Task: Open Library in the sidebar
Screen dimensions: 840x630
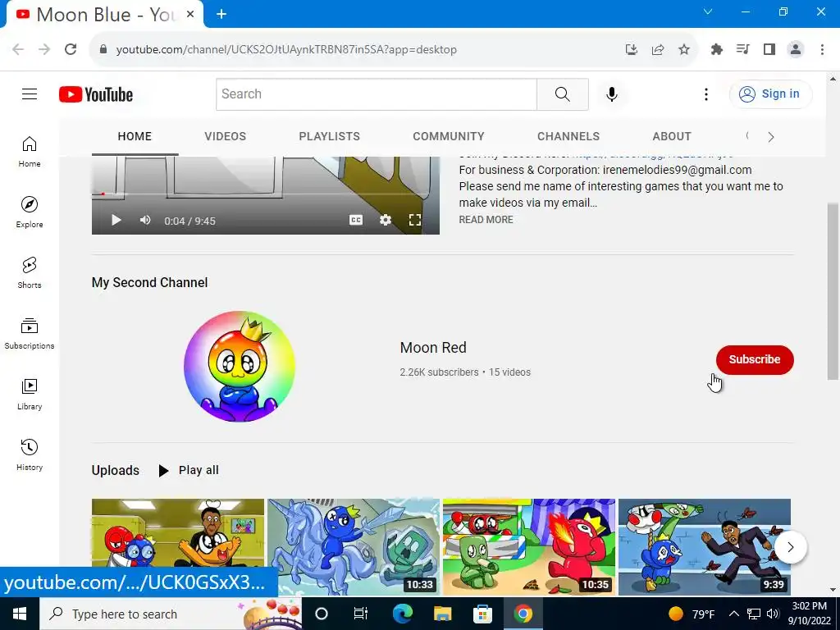Action: 30,394
